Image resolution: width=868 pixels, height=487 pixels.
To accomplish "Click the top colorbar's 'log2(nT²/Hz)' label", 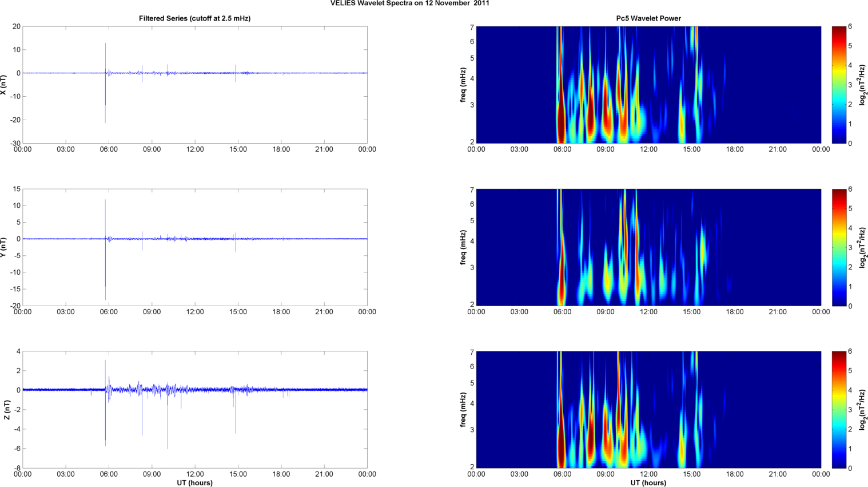I will [863, 85].
